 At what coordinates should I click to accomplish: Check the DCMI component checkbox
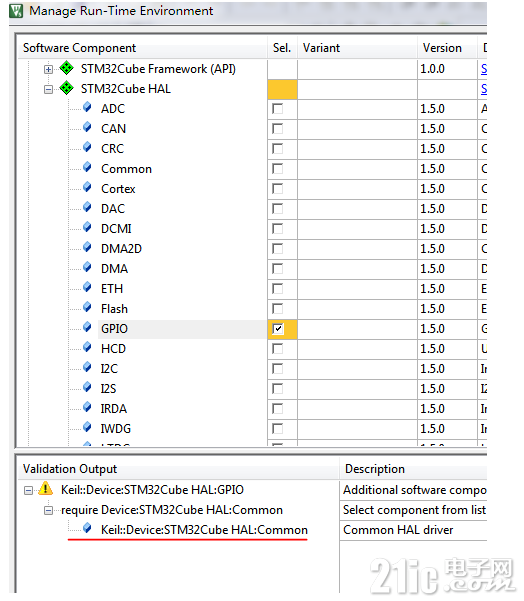click(x=278, y=229)
